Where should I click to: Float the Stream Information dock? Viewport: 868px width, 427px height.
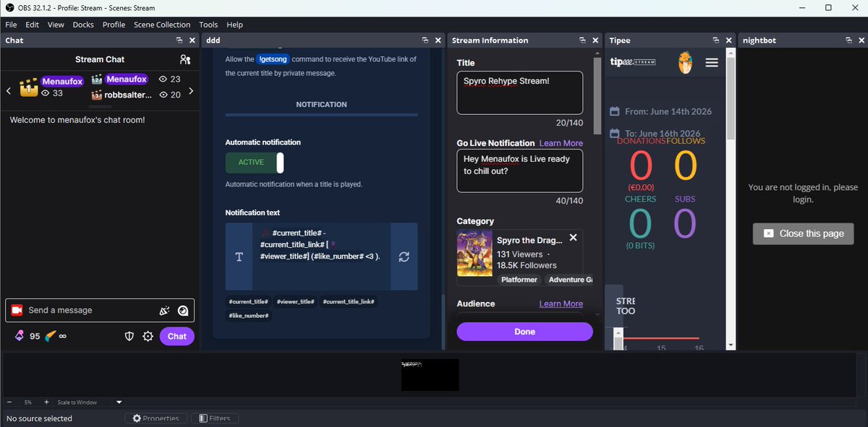[x=583, y=40]
